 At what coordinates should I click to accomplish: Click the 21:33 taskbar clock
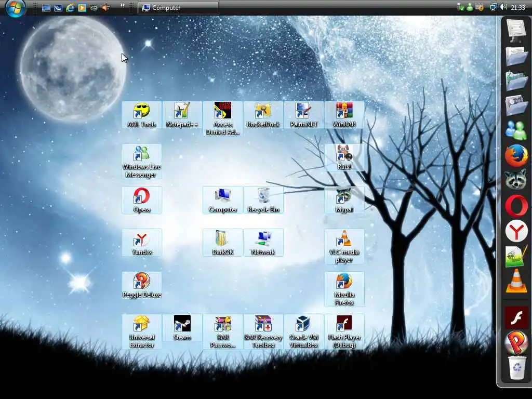(x=518, y=7)
